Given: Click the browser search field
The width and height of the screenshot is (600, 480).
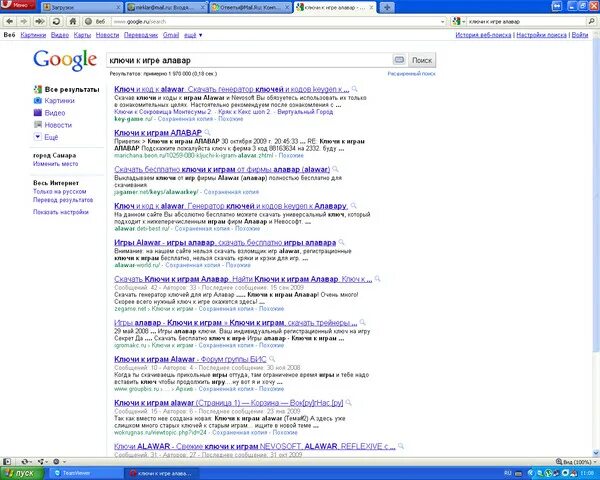Looking at the screenshot, I should coord(526,22).
